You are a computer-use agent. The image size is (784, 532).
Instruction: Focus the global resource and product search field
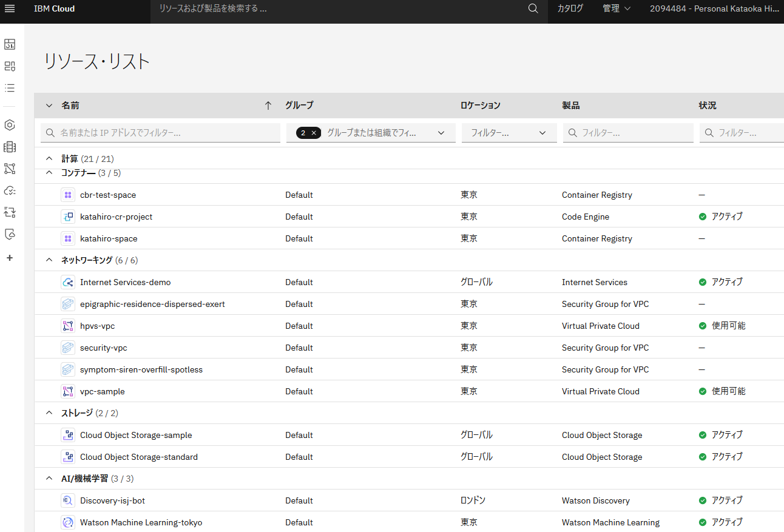(x=337, y=8)
